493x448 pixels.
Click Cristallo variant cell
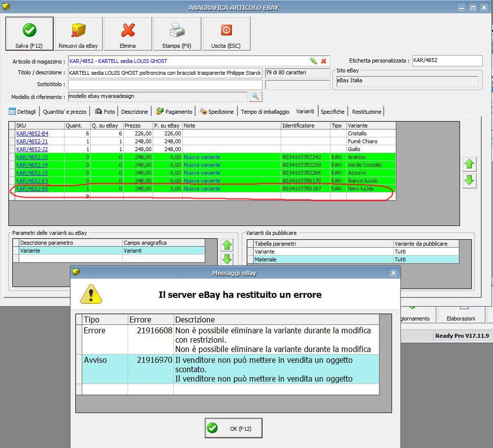[x=371, y=133]
